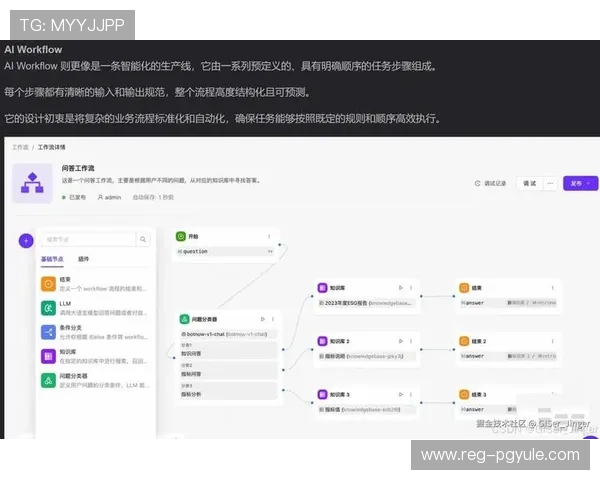Image resolution: width=600 pixels, height=480 pixels.
Task: Open the 开始 node options menu
Action: (269, 237)
